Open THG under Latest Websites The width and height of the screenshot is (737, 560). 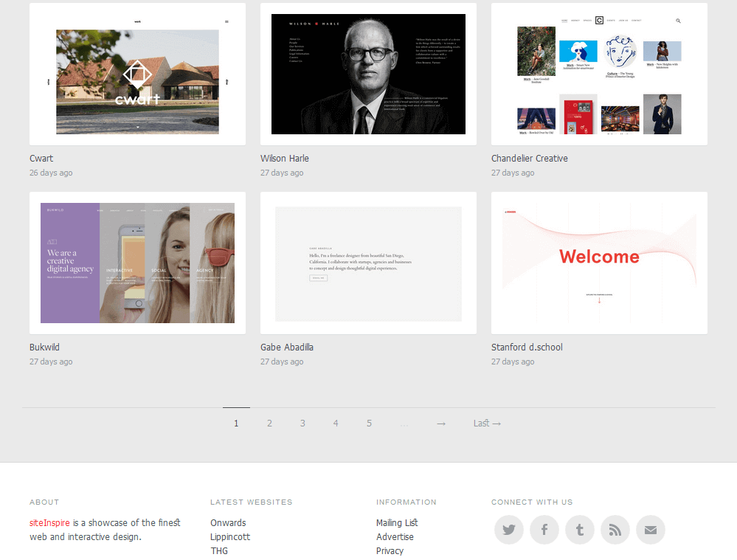click(219, 550)
